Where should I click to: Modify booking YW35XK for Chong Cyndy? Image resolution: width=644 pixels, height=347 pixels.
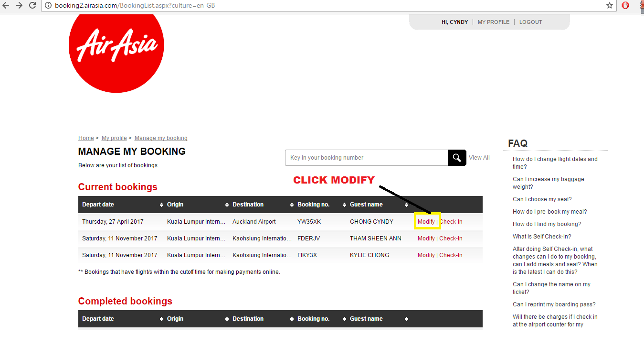(426, 222)
